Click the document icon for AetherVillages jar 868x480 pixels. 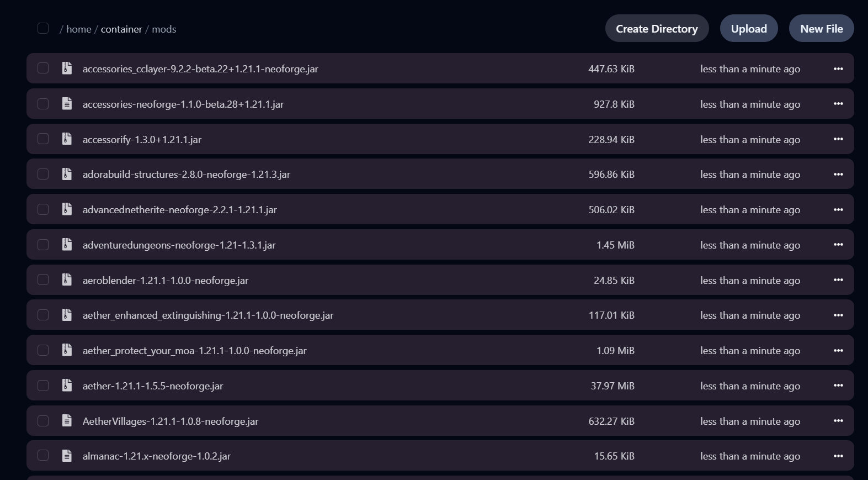tap(67, 421)
